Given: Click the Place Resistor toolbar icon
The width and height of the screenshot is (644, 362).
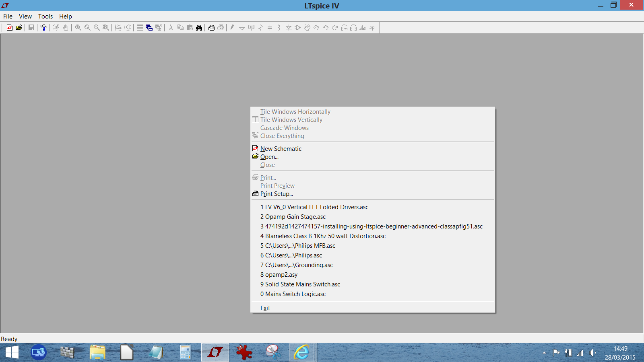Looking at the screenshot, I should coord(260,28).
